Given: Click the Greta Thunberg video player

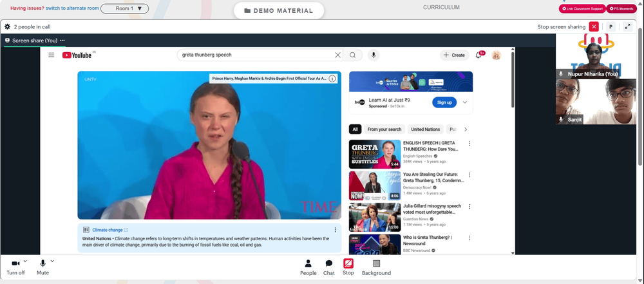Looking at the screenshot, I should (x=209, y=145).
